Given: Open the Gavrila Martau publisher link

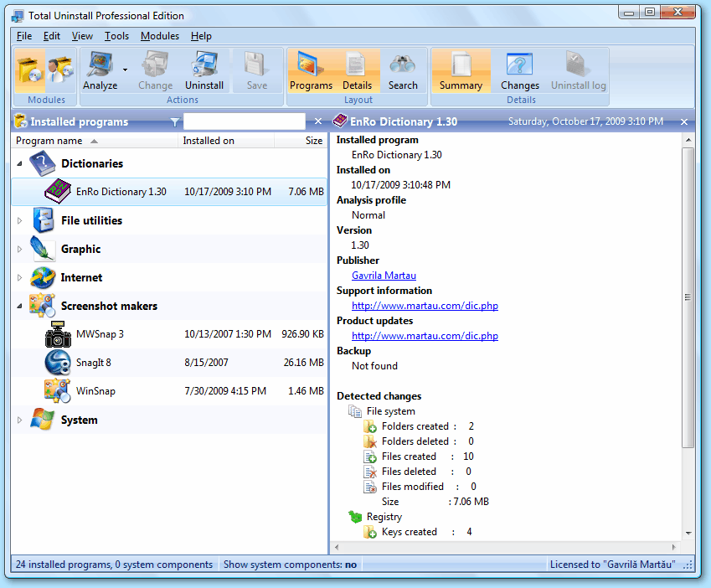Looking at the screenshot, I should coord(384,276).
